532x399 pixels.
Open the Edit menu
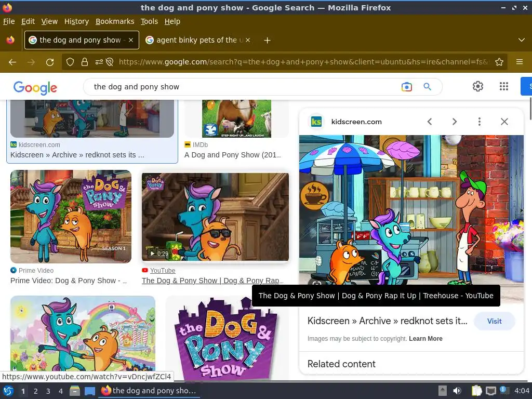(28, 21)
